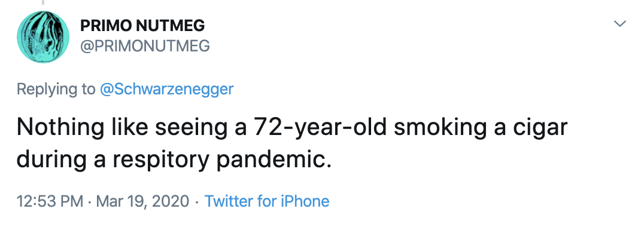The height and width of the screenshot is (227, 644).
Task: Open the tweet options chevron menu
Action: [x=620, y=24]
